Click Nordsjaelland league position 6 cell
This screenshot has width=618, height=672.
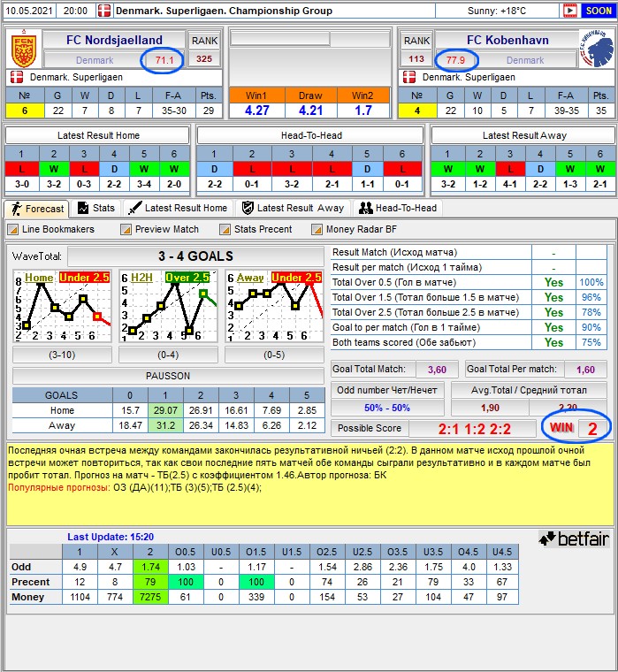(x=25, y=111)
